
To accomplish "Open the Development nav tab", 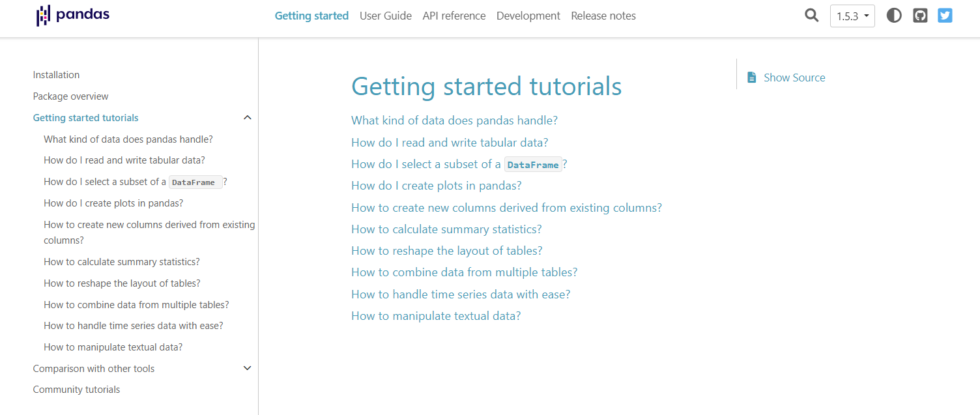I will (x=528, y=16).
